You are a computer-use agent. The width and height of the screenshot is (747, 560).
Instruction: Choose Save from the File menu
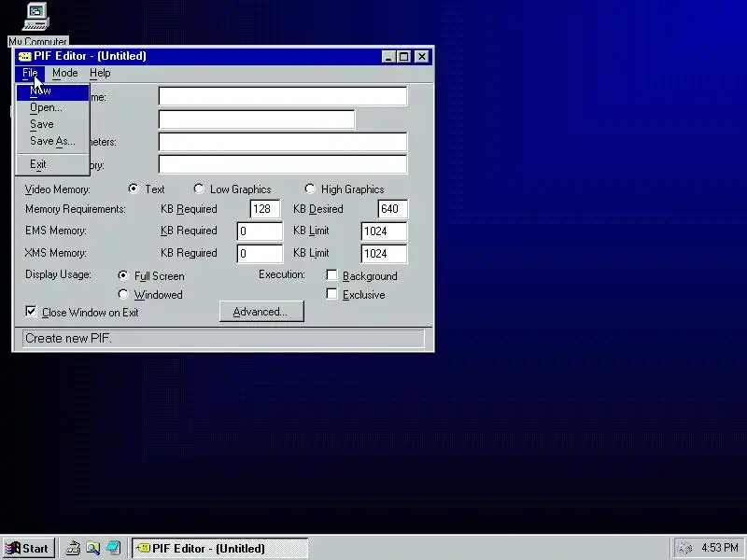point(52,124)
